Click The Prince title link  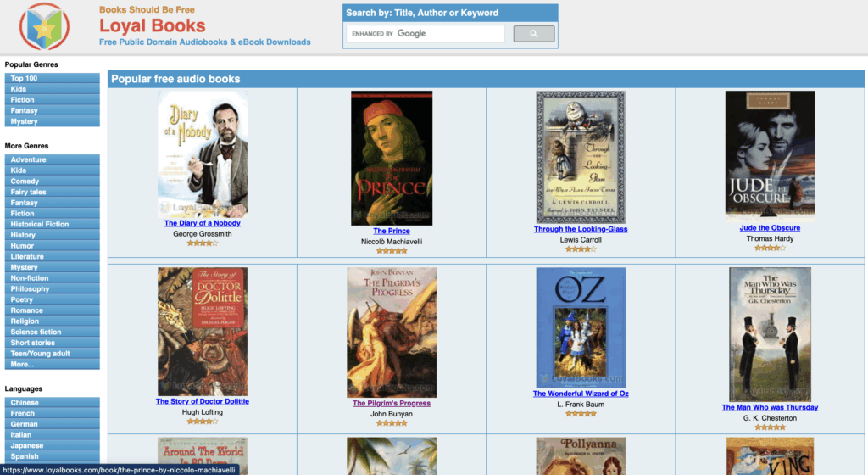(392, 231)
